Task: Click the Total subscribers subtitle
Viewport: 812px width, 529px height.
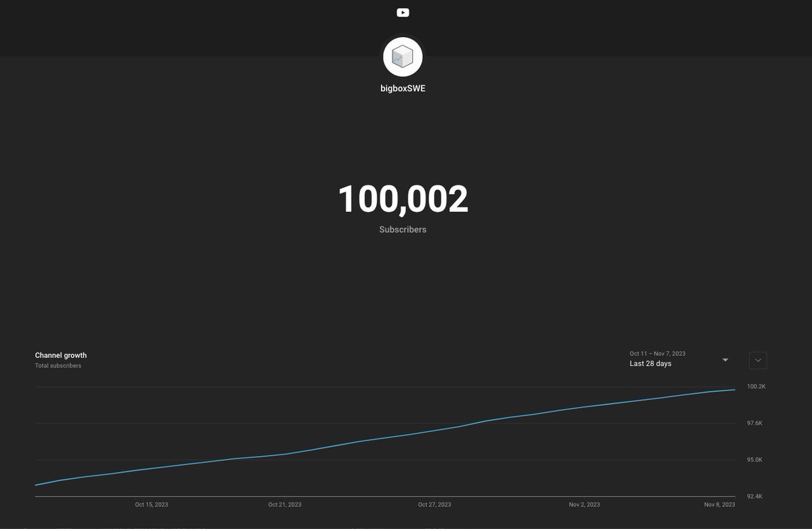Action: pos(58,366)
